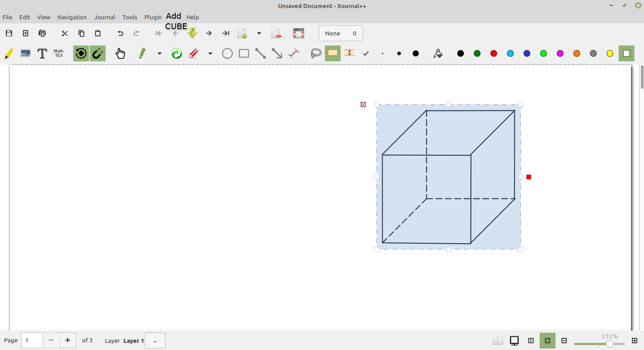Select the Pen tool
The image size is (644, 350).
coord(142,53)
